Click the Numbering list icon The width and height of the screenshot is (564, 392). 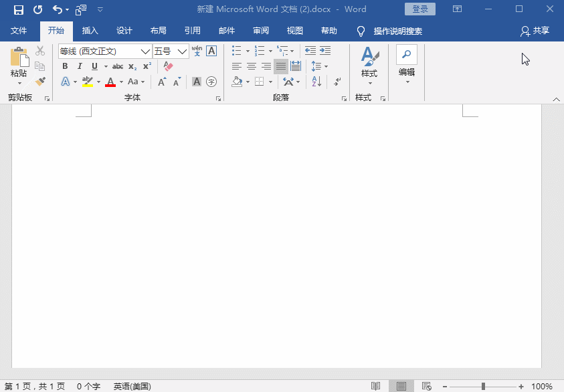260,51
